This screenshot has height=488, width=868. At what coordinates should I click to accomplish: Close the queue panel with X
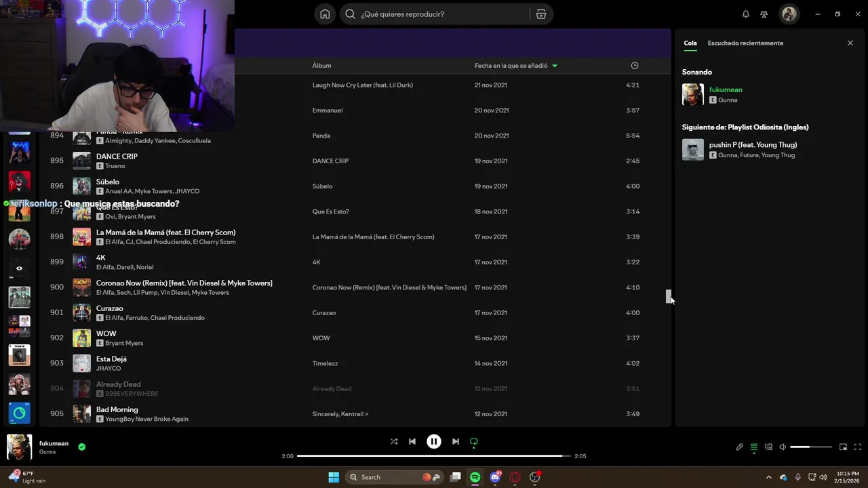(850, 43)
